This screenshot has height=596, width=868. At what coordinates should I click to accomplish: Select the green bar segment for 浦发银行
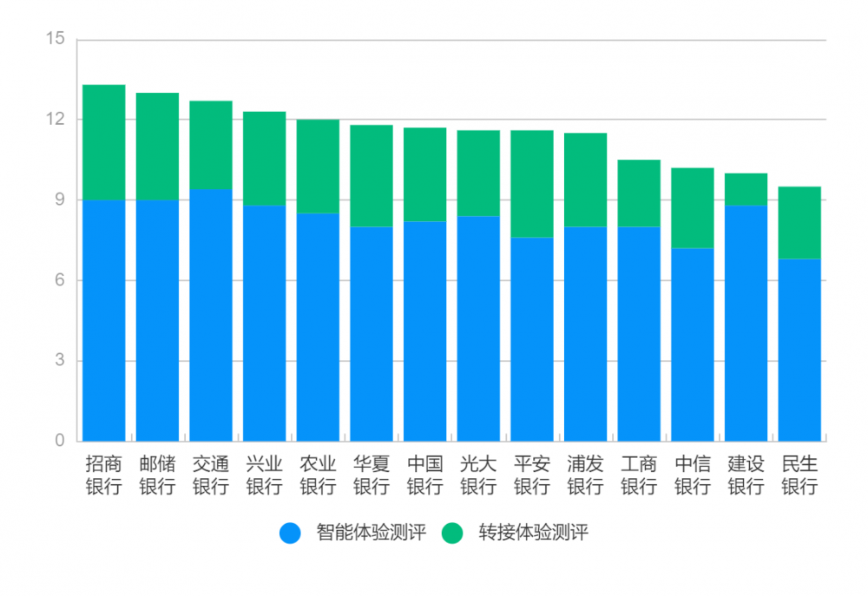tap(586, 180)
